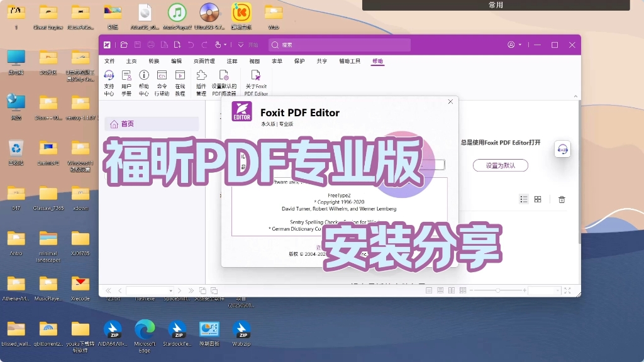Screen dimensions: 644x362
Task: Click the trash icon to clear recents
Action: coord(562,199)
